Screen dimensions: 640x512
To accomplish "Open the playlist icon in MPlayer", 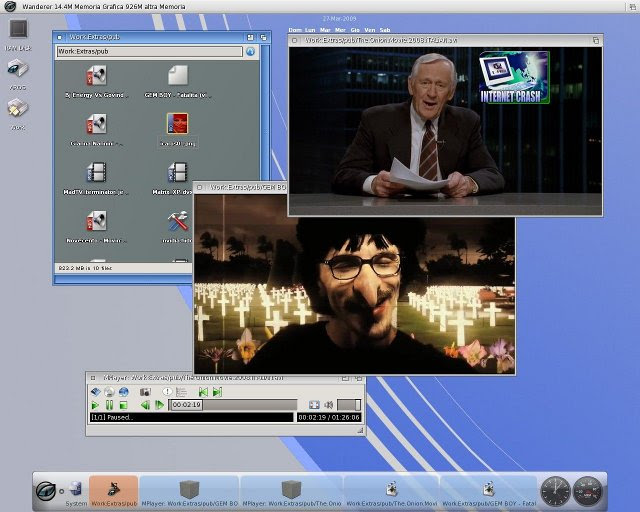I will point(181,392).
